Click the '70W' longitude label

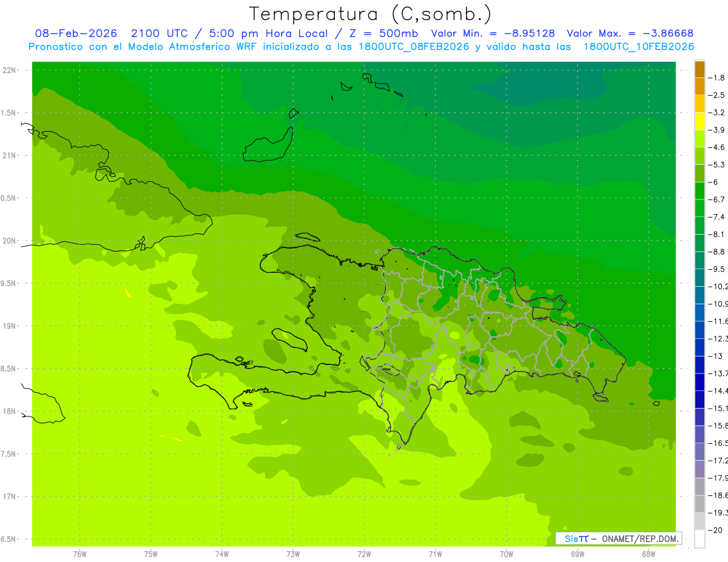(506, 554)
